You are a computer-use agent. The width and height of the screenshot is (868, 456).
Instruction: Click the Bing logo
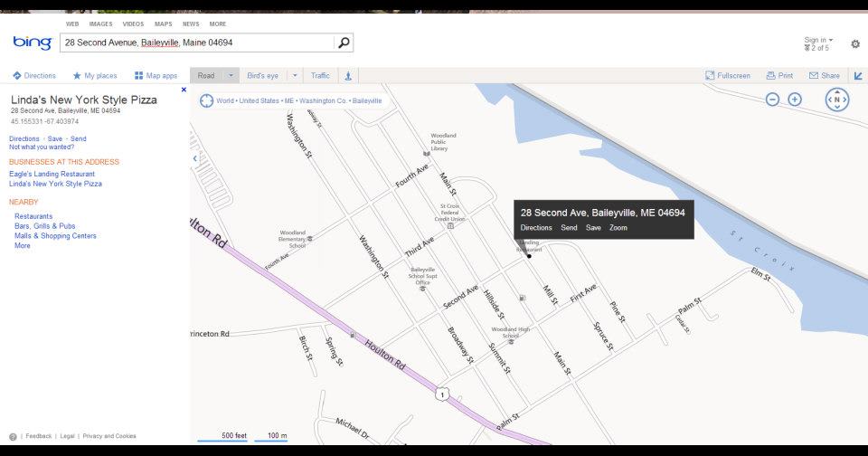pyautogui.click(x=33, y=43)
